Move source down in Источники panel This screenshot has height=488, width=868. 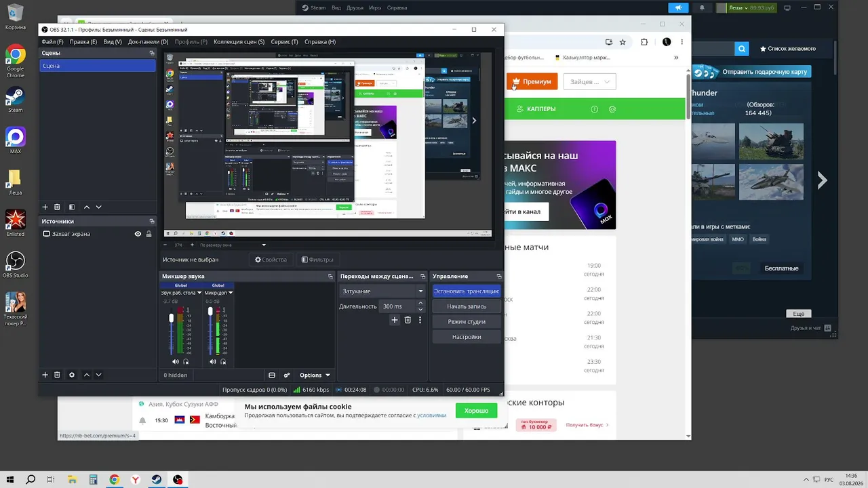[x=98, y=375]
